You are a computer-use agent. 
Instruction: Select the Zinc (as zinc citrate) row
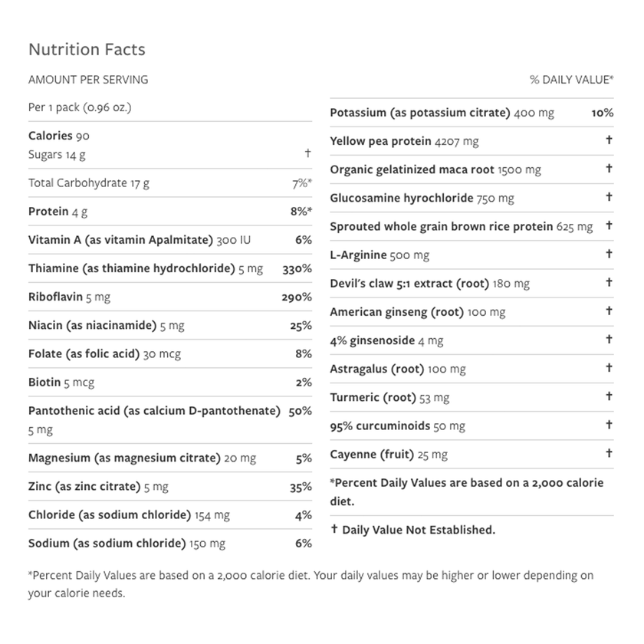coord(98,487)
